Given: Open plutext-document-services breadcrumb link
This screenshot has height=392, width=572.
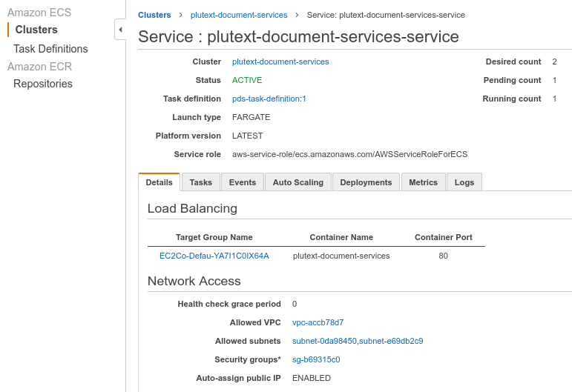Looking at the screenshot, I should (239, 15).
